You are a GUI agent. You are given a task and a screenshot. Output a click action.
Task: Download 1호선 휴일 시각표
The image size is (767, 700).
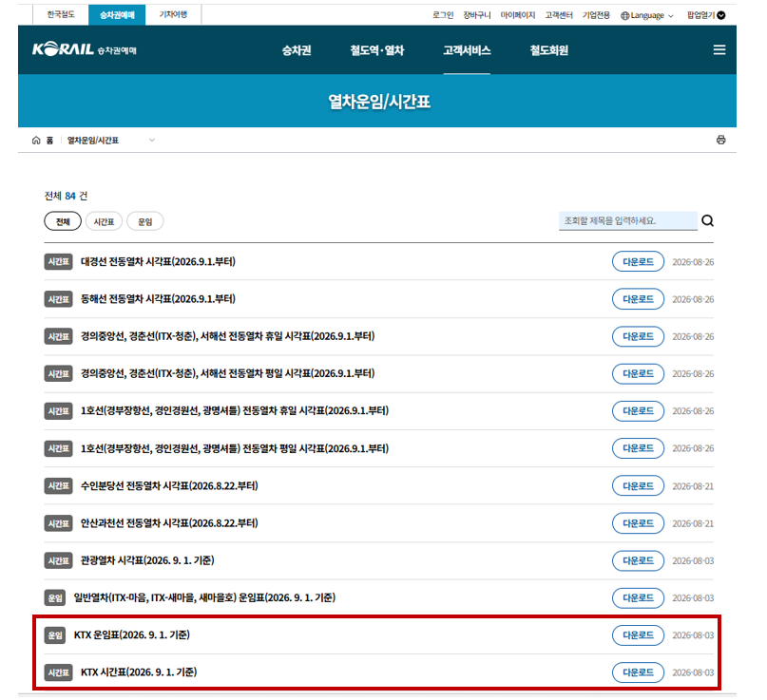click(x=638, y=410)
